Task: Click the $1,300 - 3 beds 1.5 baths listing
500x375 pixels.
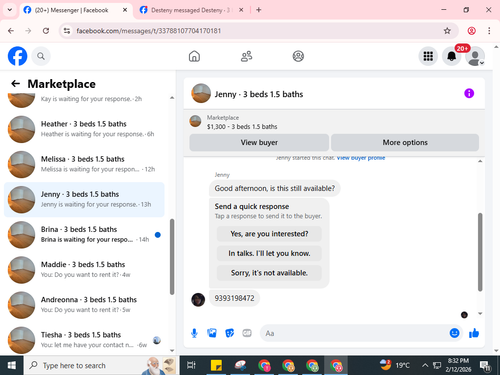Action: [242, 127]
